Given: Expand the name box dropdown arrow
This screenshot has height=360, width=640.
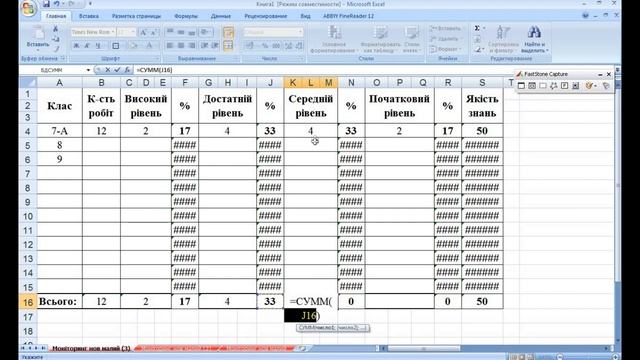Looking at the screenshot, I should [88, 70].
